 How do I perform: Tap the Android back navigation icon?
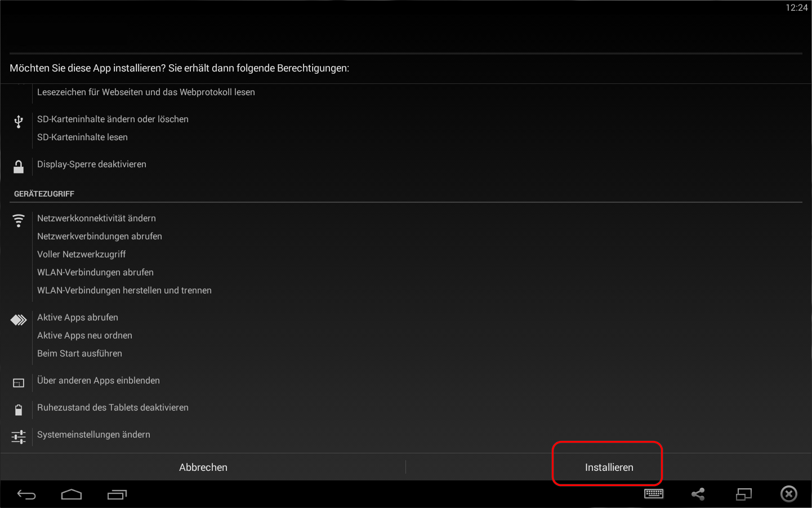(x=26, y=494)
